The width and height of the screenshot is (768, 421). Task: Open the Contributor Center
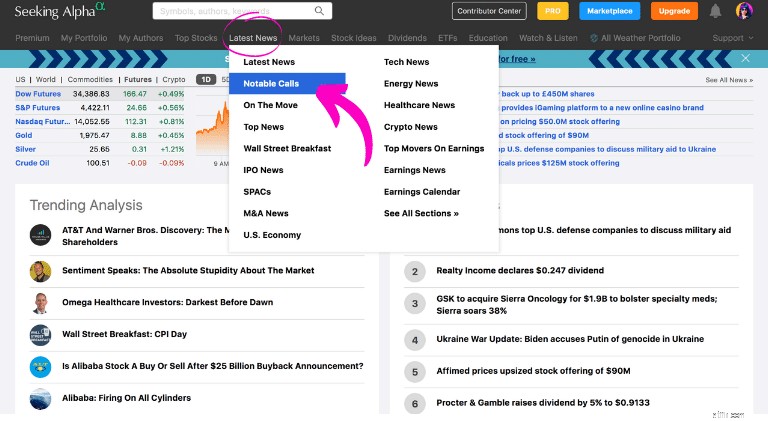click(x=489, y=11)
